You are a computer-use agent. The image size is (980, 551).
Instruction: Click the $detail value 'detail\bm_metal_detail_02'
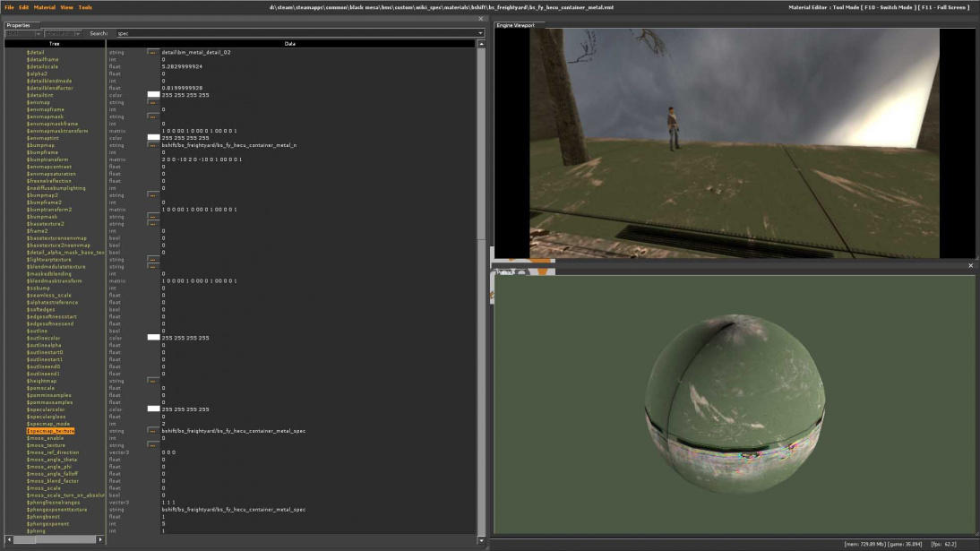[x=196, y=53]
